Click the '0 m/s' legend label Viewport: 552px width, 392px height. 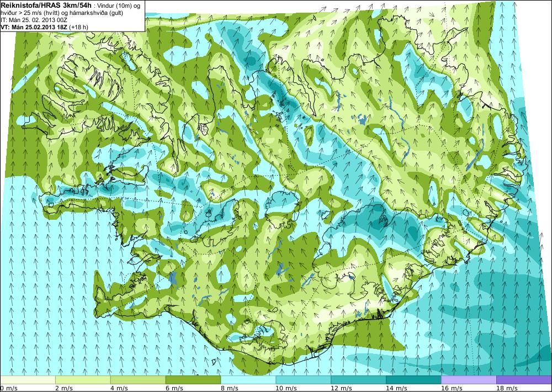pyautogui.click(x=8, y=388)
